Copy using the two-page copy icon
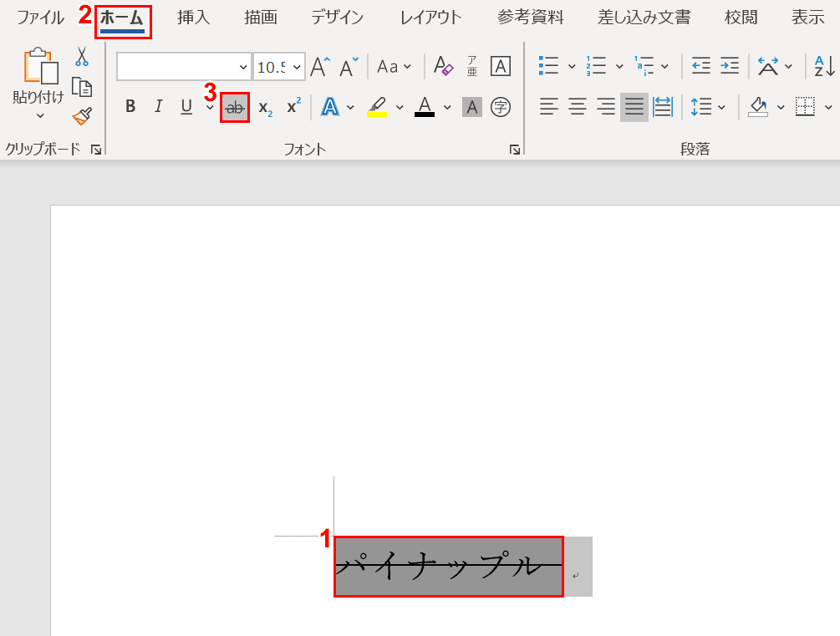This screenshot has height=636, width=840. pos(82,87)
